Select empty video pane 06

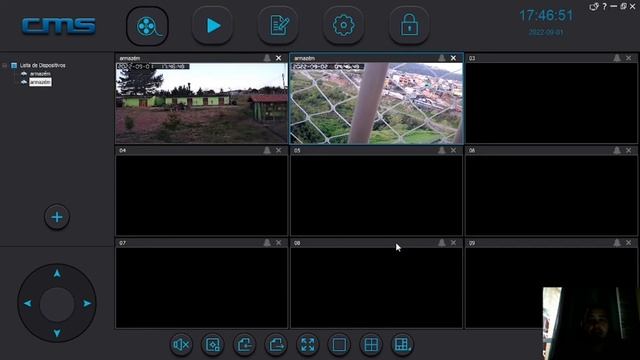[x=551, y=195]
